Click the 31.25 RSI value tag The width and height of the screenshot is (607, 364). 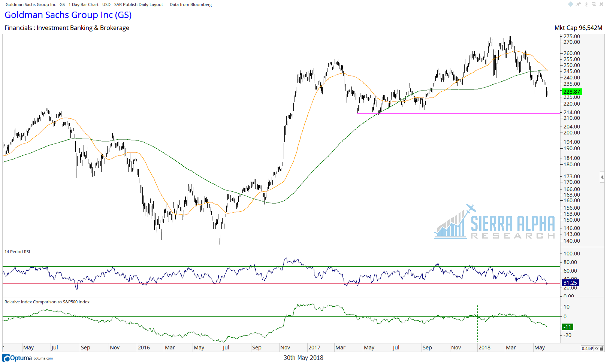pyautogui.click(x=570, y=283)
